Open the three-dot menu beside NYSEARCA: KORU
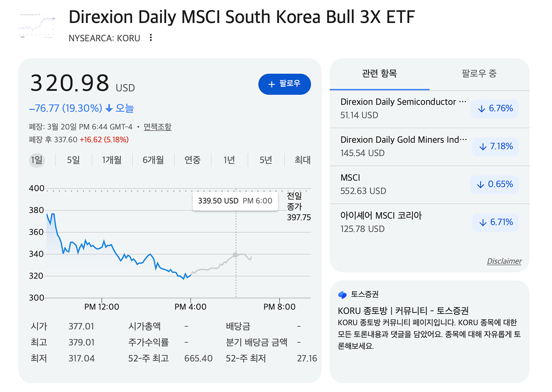 coord(151,38)
